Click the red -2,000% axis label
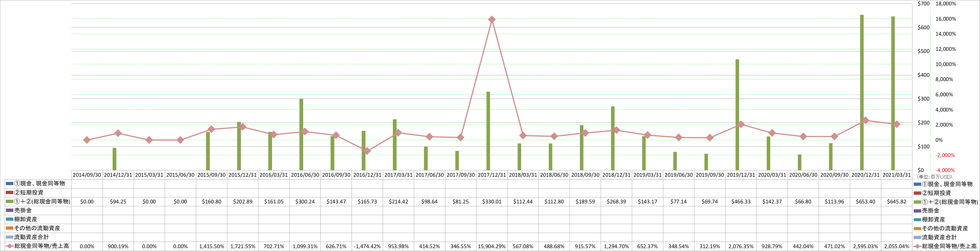Screen dimensions: 980x251 [x=945, y=155]
